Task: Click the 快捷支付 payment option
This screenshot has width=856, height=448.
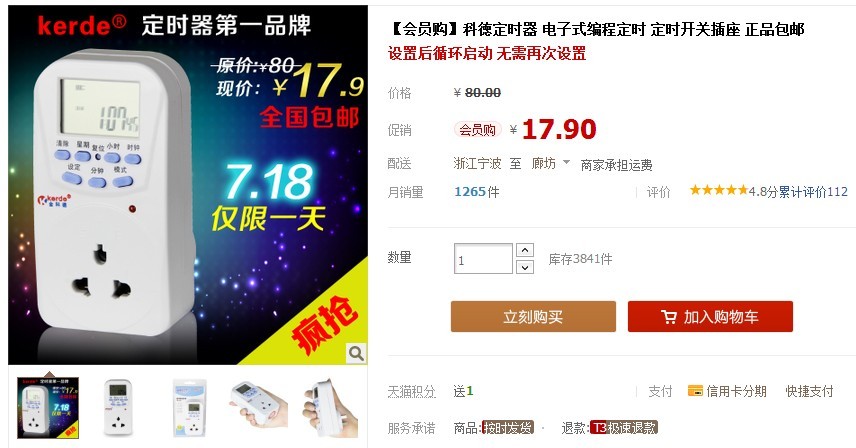Action: tap(809, 391)
